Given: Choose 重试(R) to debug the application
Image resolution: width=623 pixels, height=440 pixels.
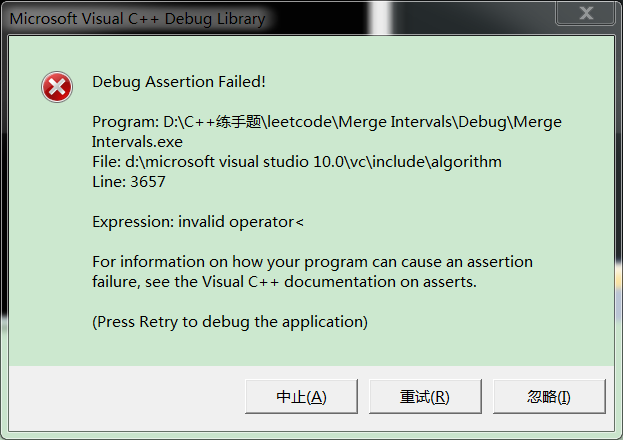Looking at the screenshot, I should [x=425, y=397].
